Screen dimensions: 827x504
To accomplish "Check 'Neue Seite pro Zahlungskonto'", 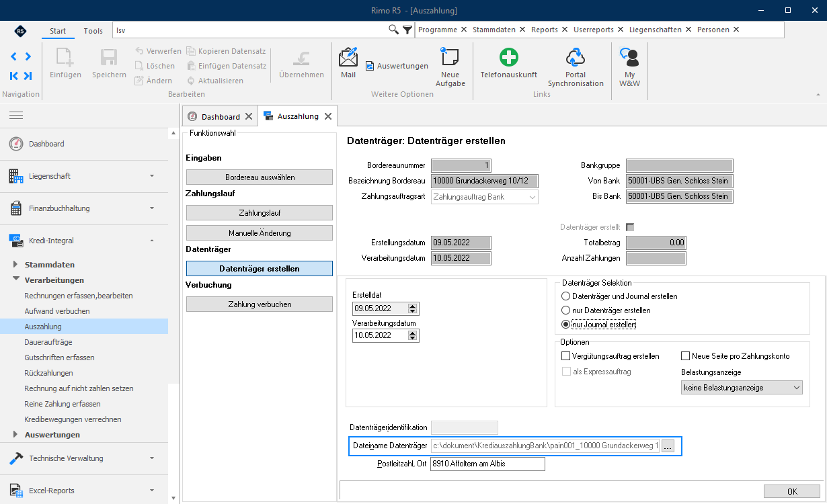I will [x=686, y=356].
